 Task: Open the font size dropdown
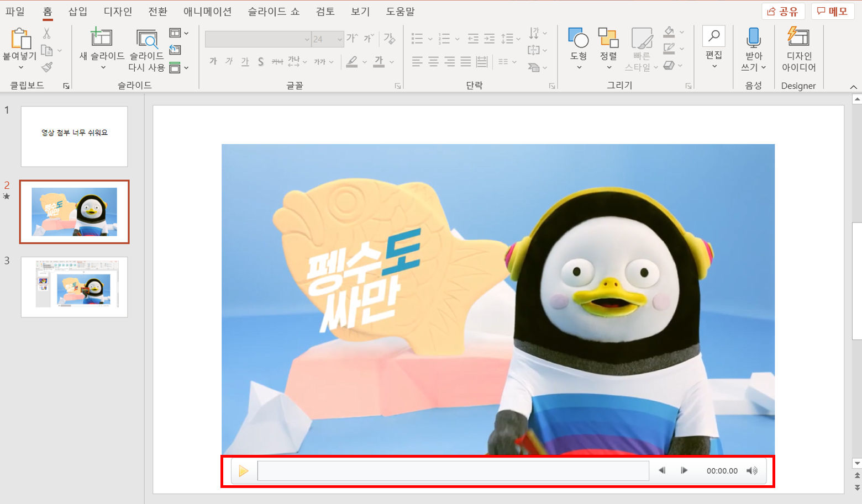tap(340, 39)
